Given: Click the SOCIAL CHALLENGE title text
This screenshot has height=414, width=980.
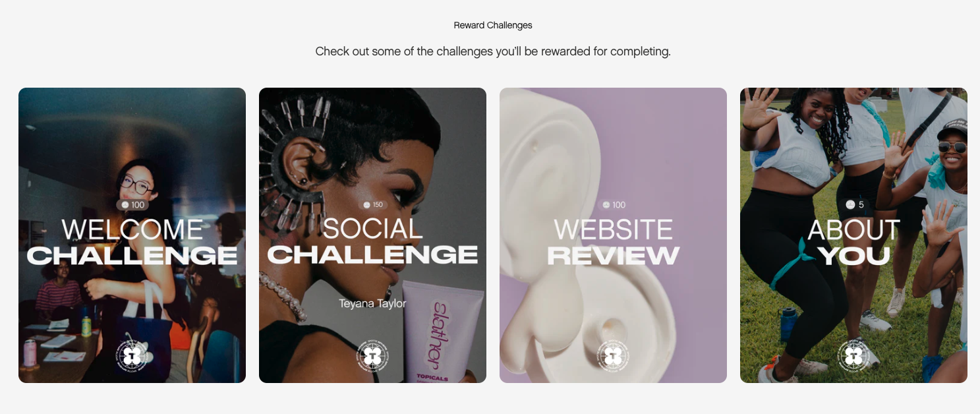Looking at the screenshot, I should pyautogui.click(x=373, y=241).
